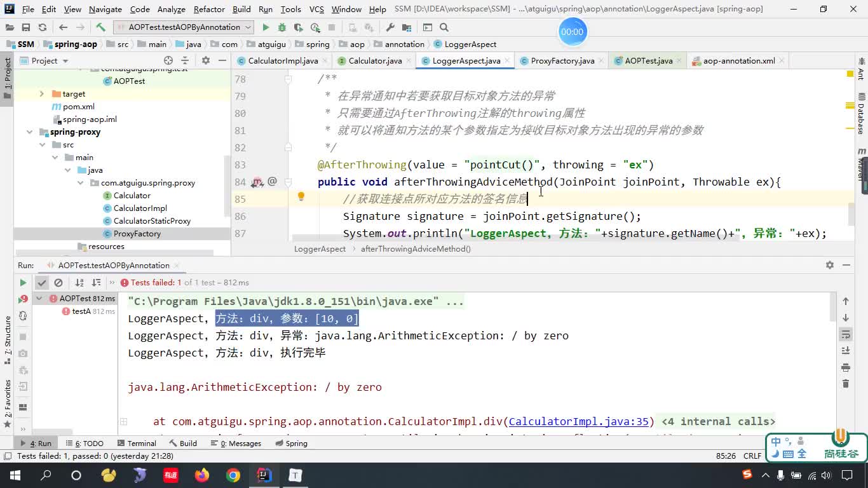Viewport: 868px width, 488px height.
Task: Hide the Project tool window
Action: click(222, 60)
